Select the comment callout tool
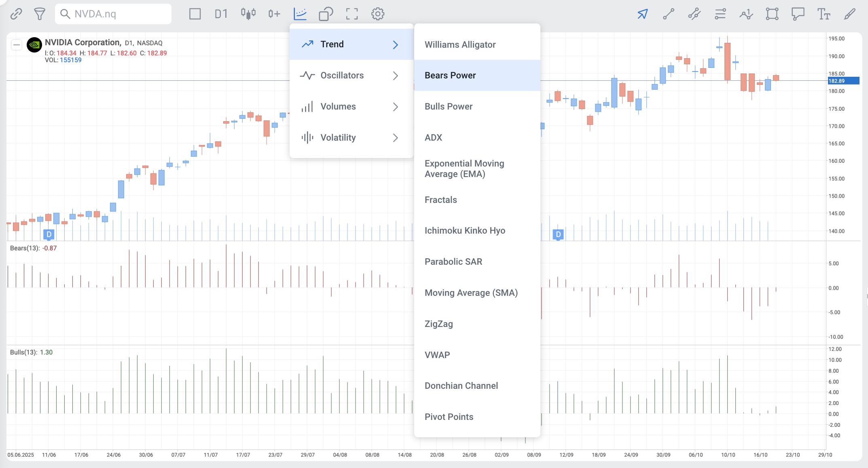This screenshot has width=868, height=468. (798, 14)
